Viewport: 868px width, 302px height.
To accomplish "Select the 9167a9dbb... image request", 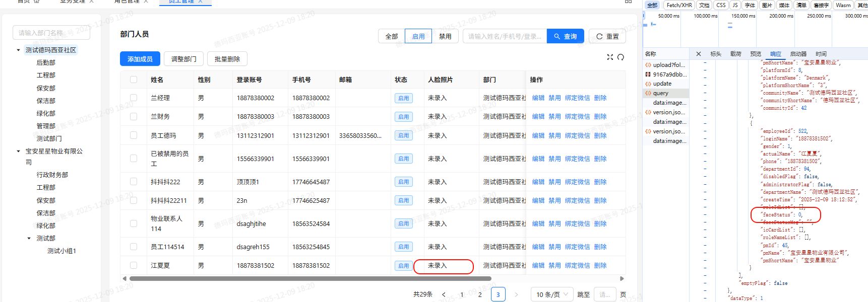I will click(666, 74).
